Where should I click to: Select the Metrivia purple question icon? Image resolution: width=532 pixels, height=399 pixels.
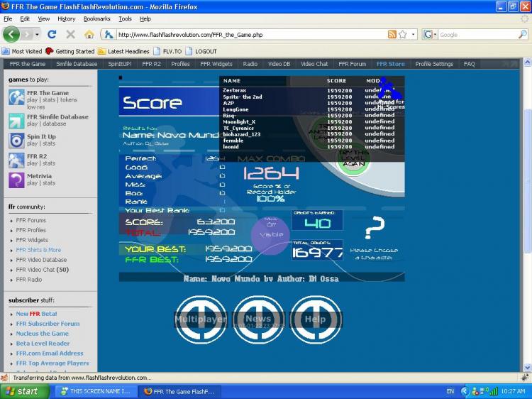pyautogui.click(x=16, y=180)
